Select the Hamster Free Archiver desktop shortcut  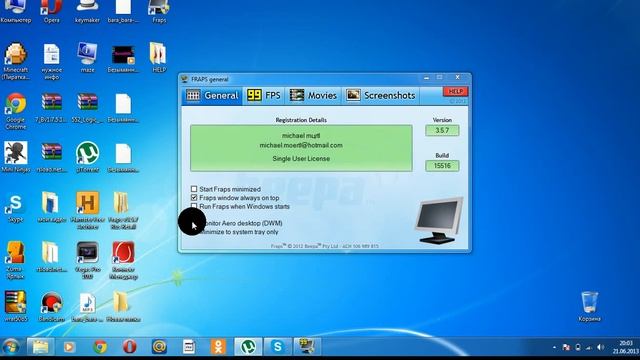pyautogui.click(x=87, y=210)
